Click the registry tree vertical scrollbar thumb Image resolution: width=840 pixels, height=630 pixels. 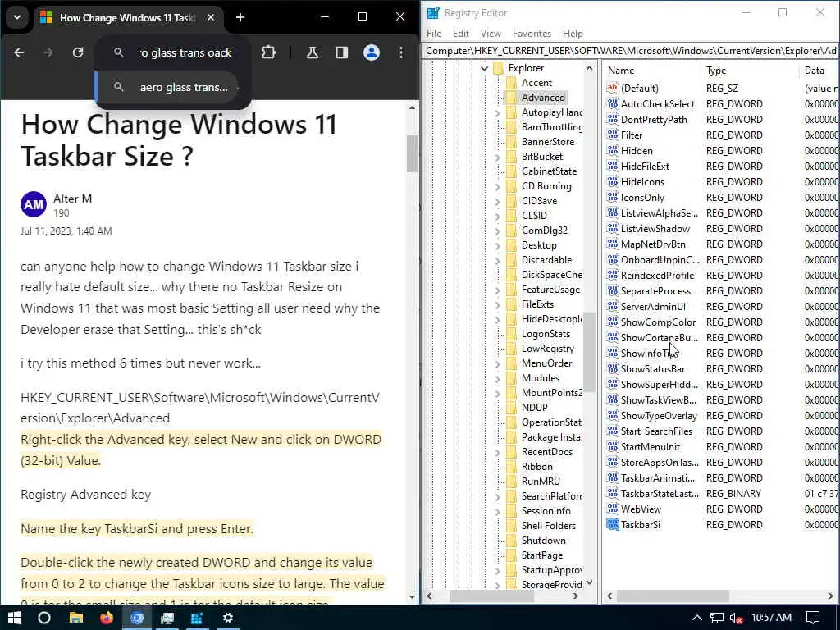click(x=589, y=351)
